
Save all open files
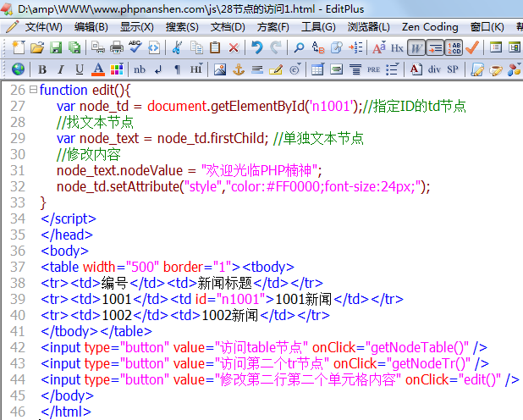coord(74,47)
